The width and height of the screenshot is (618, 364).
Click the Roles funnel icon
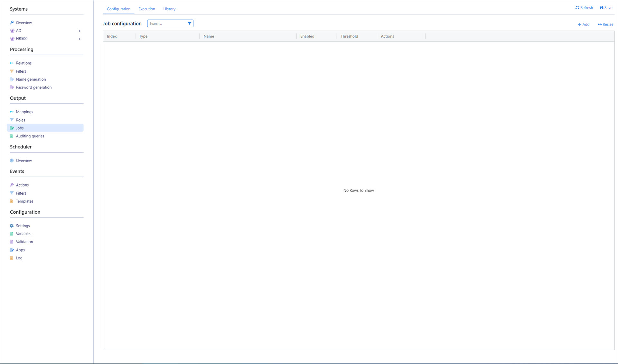12,120
